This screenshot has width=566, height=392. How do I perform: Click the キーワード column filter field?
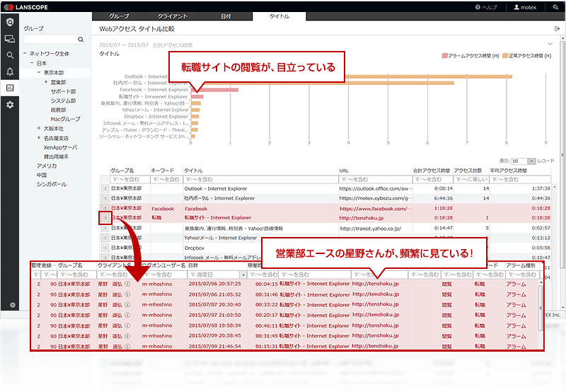pyautogui.click(x=166, y=180)
